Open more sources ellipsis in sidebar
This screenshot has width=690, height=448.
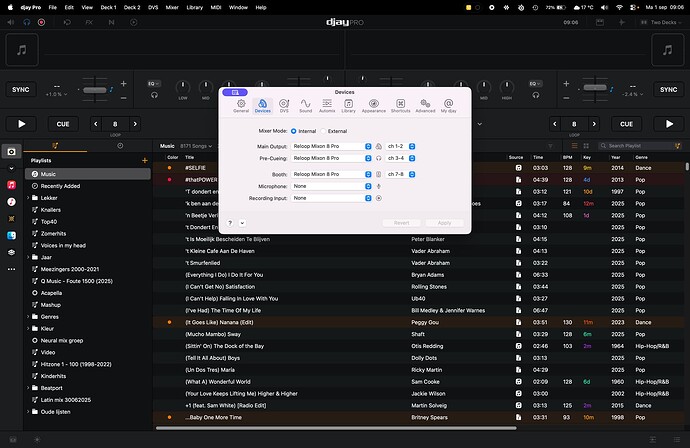(x=11, y=269)
